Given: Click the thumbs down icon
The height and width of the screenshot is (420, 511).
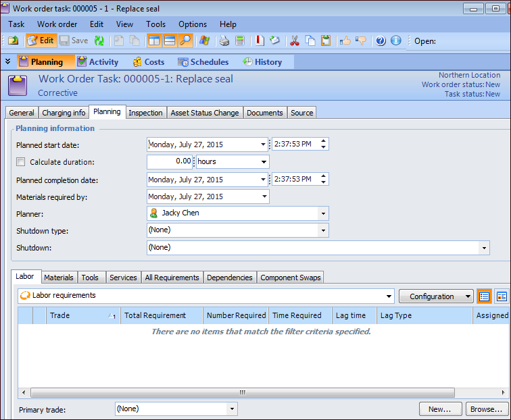Looking at the screenshot, I should coord(360,41).
